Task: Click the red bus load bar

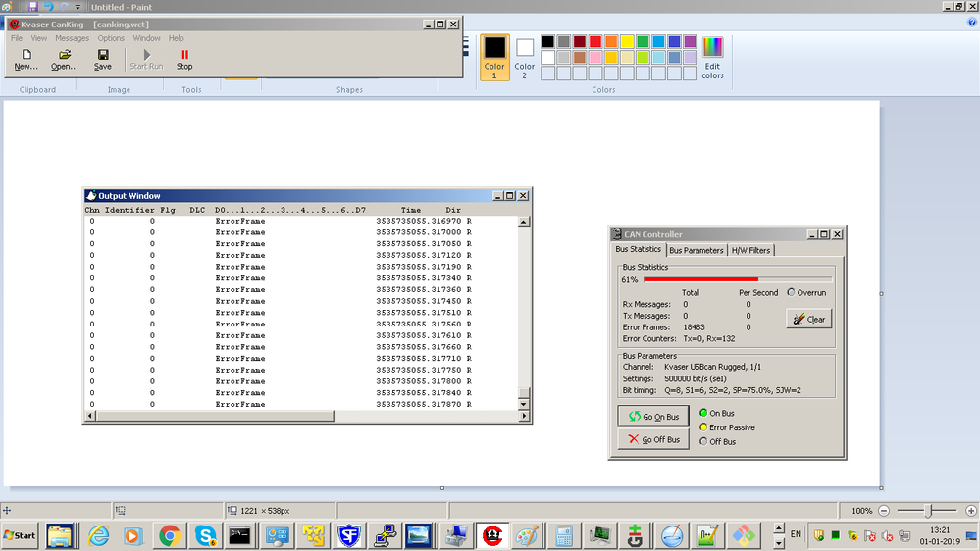Action: click(700, 279)
